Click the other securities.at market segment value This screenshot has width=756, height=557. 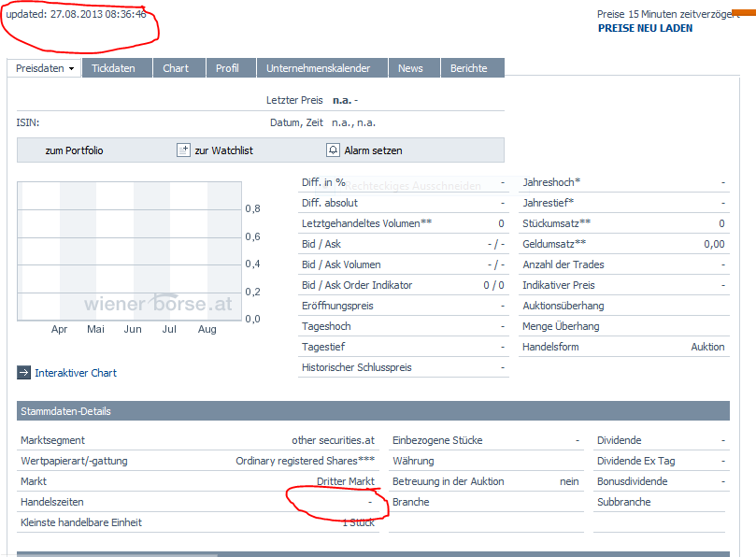click(x=334, y=439)
